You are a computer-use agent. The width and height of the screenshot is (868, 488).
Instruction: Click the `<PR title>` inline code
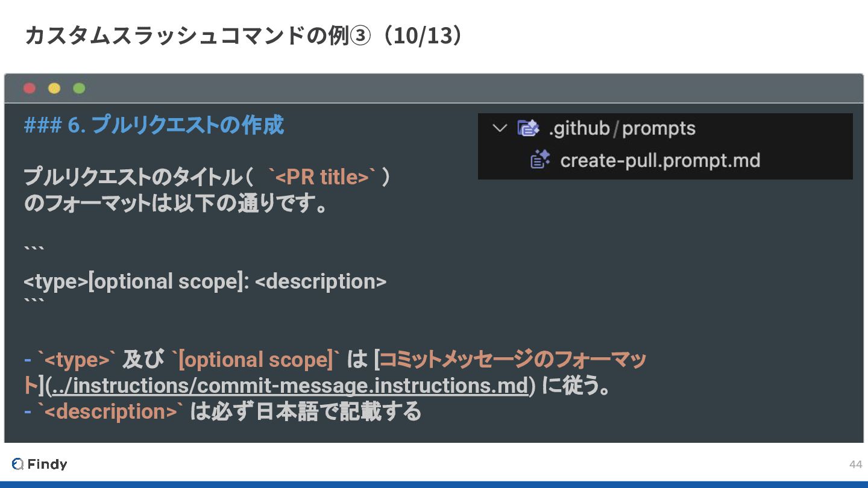click(x=323, y=178)
